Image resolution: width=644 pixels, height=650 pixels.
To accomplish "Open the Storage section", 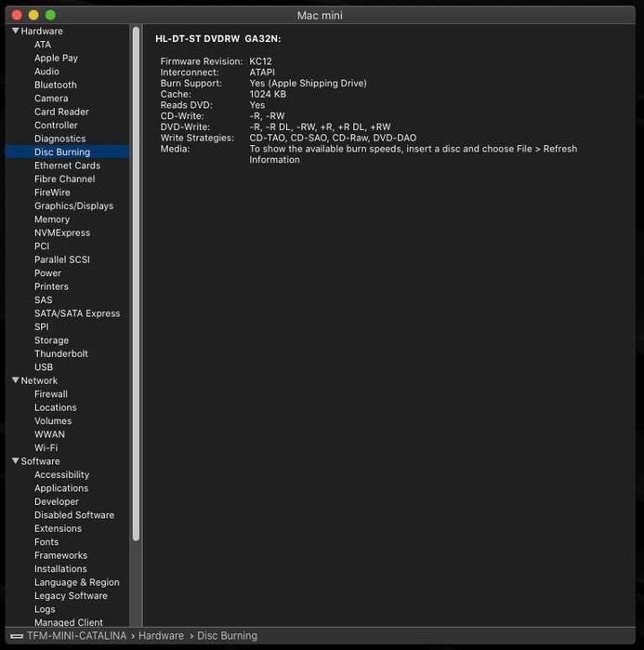I will point(51,340).
